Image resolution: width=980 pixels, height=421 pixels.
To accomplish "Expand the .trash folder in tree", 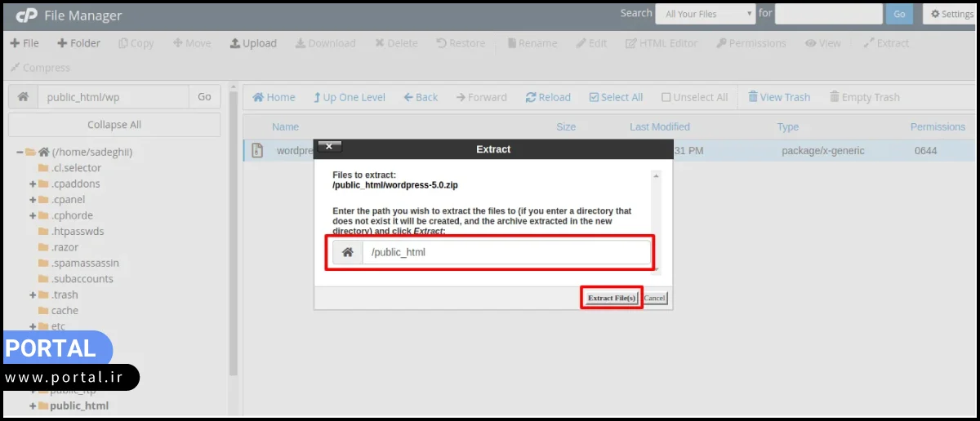I will click(33, 295).
